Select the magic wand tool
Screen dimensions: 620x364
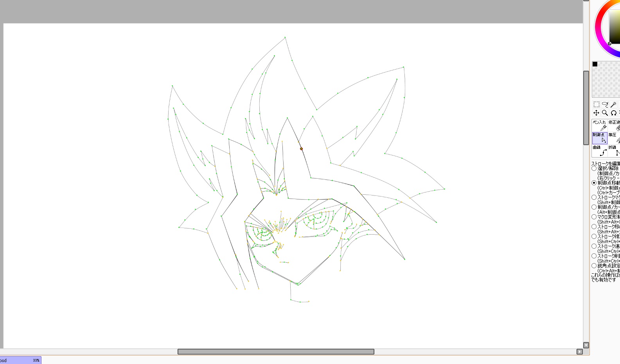pos(613,104)
